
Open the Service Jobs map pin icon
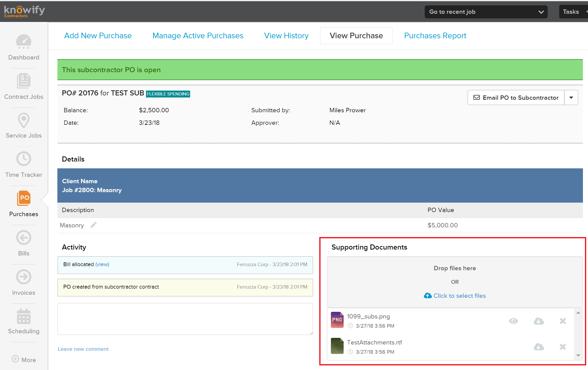(24, 120)
